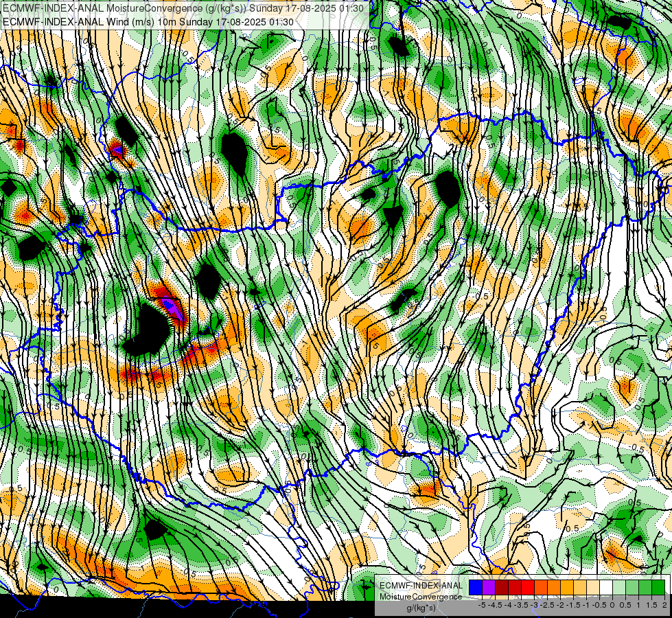The image size is (672, 618).
Task: Select the dark red swatch above -4
Action: pos(515,588)
